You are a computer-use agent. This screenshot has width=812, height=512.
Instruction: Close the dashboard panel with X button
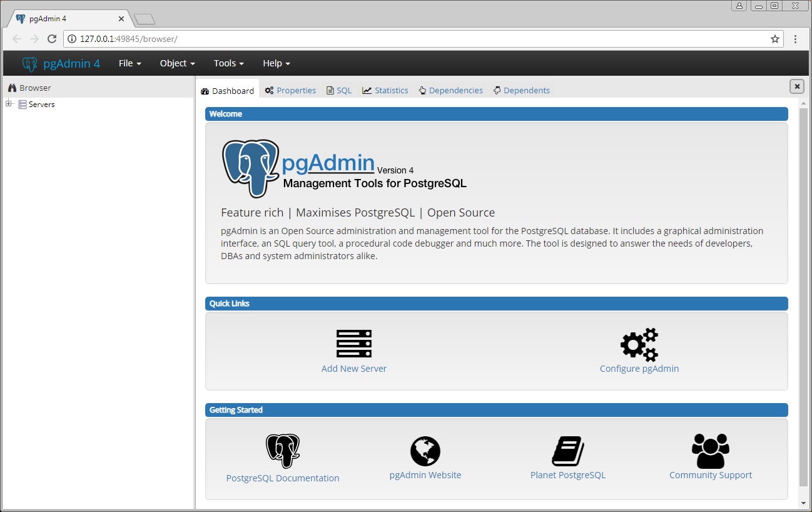797,86
